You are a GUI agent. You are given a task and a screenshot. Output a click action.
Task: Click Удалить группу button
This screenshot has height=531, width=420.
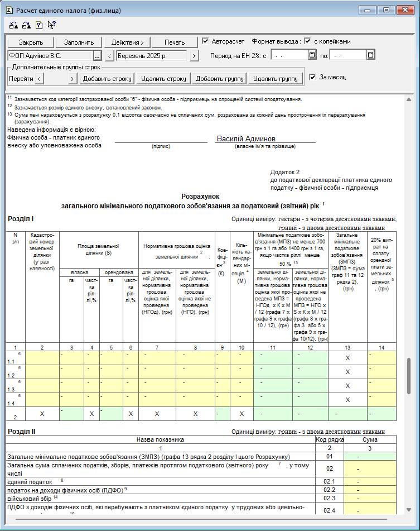tap(276, 79)
